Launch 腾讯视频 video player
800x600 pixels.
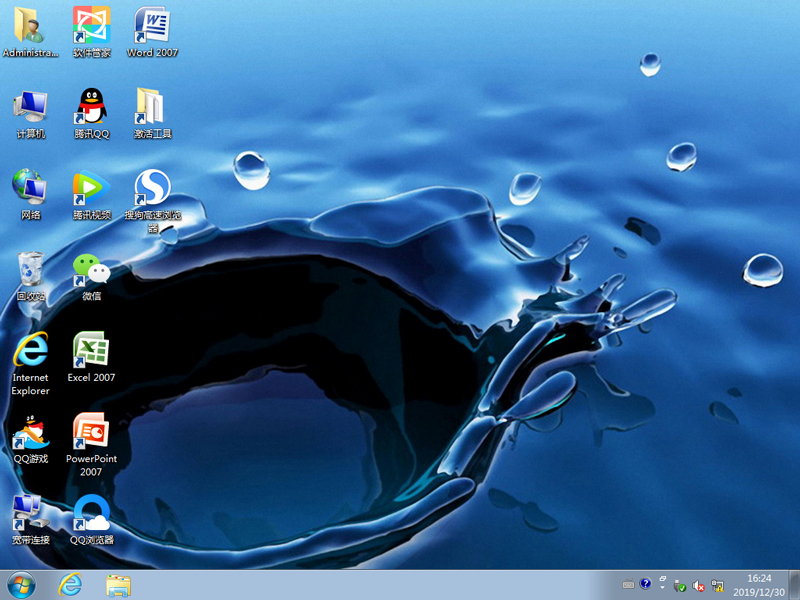[90, 190]
